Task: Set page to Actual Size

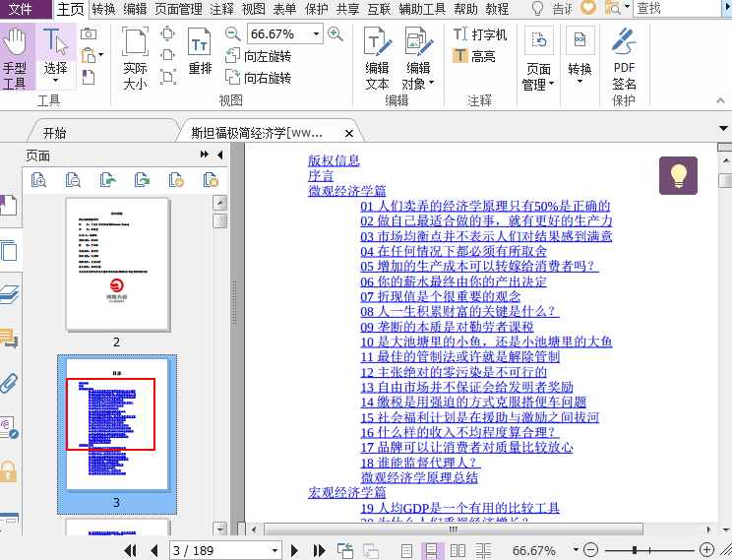Action: 135,58
